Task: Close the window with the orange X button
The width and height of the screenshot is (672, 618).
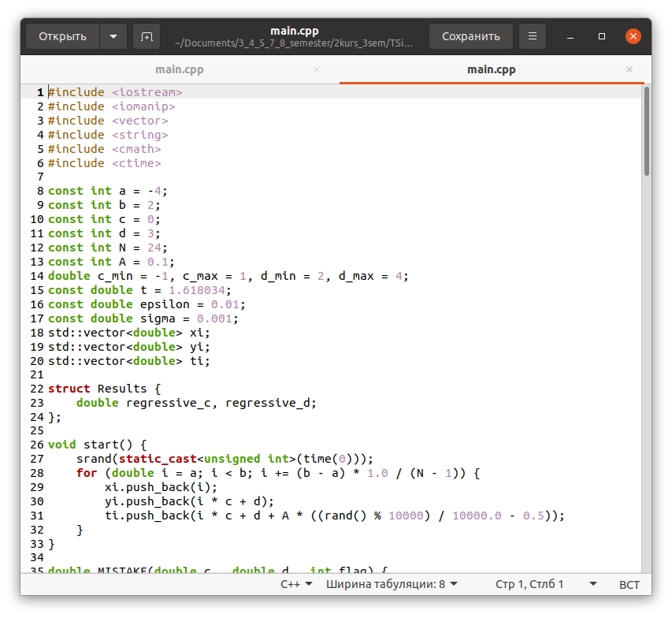Action: point(633,36)
